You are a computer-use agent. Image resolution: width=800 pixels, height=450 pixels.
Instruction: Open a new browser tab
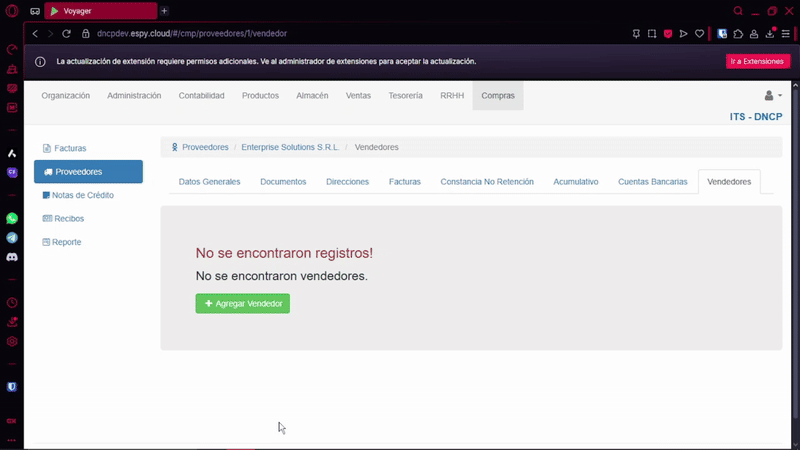tap(164, 11)
